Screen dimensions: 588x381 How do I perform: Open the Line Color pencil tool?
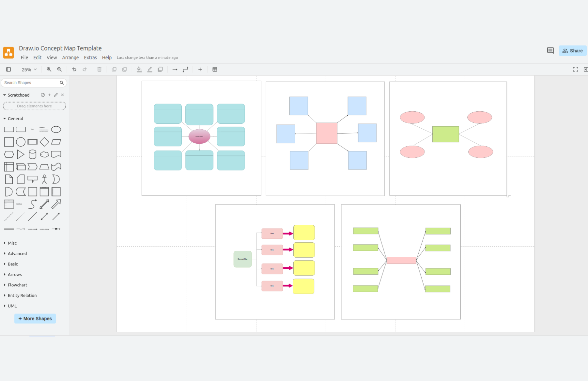tap(150, 70)
